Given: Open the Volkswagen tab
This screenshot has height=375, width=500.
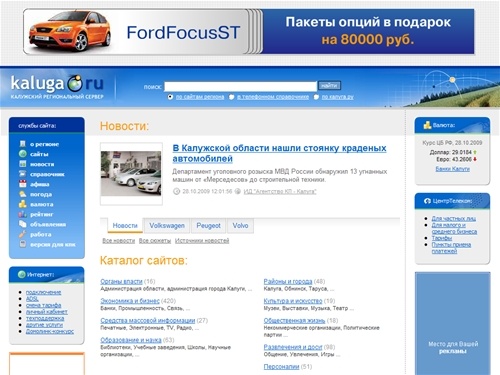Looking at the screenshot, I should 167,226.
